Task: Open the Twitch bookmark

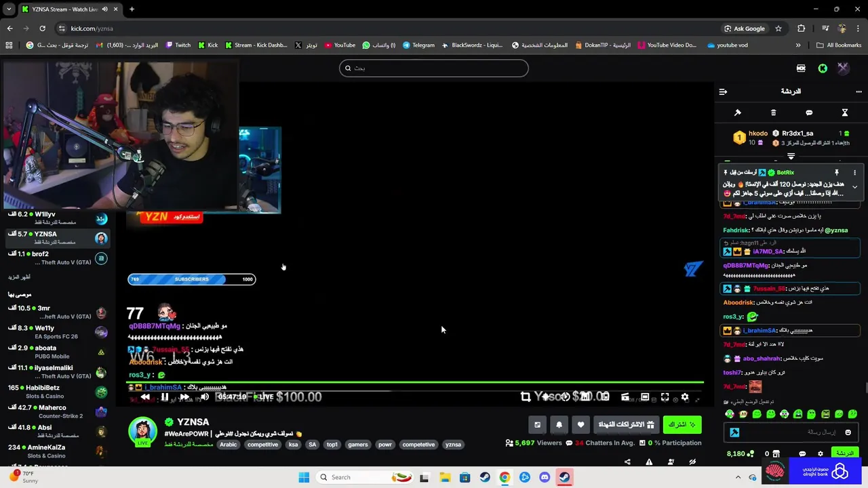Action: pos(178,45)
